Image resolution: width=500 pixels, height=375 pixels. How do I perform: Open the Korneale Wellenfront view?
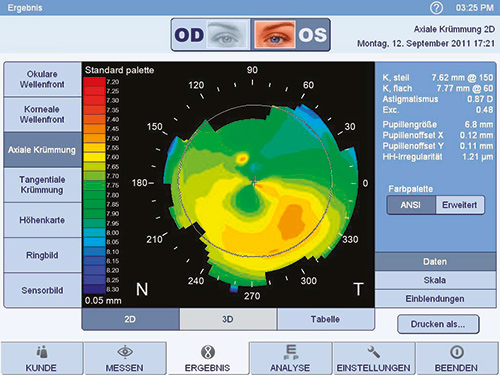click(42, 114)
